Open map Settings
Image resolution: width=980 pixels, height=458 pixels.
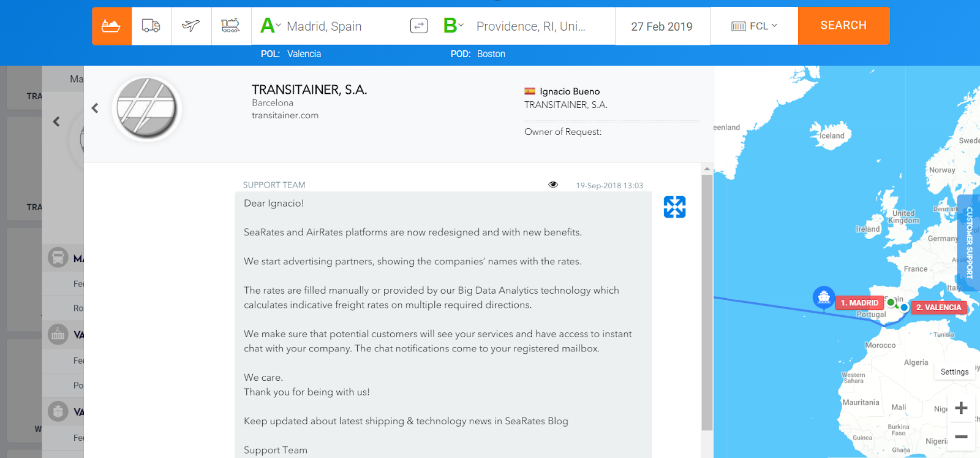point(954,372)
